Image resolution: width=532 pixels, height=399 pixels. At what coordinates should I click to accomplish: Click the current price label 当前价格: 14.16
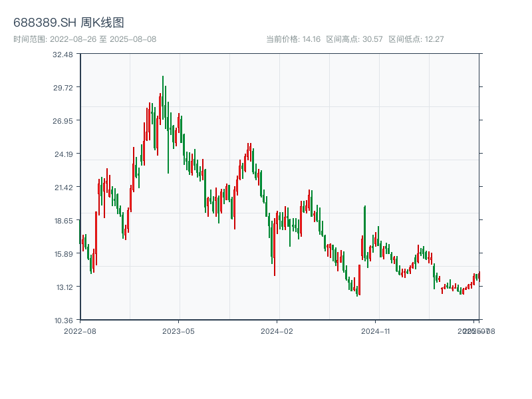click(x=293, y=39)
